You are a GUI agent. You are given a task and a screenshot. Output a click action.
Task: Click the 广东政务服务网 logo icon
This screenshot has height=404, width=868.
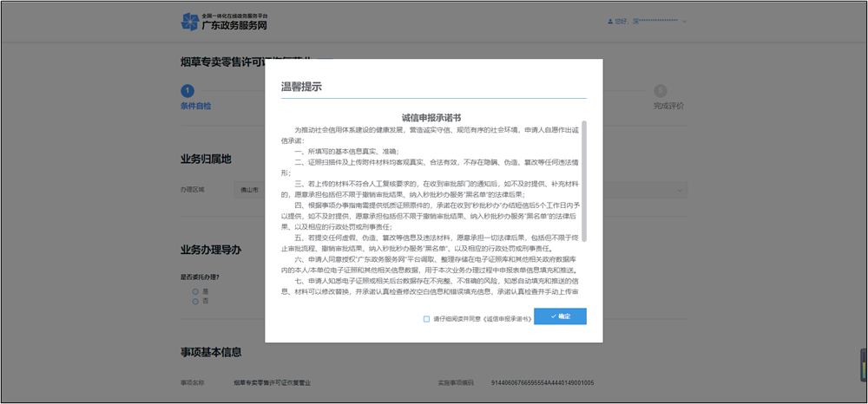[190, 22]
